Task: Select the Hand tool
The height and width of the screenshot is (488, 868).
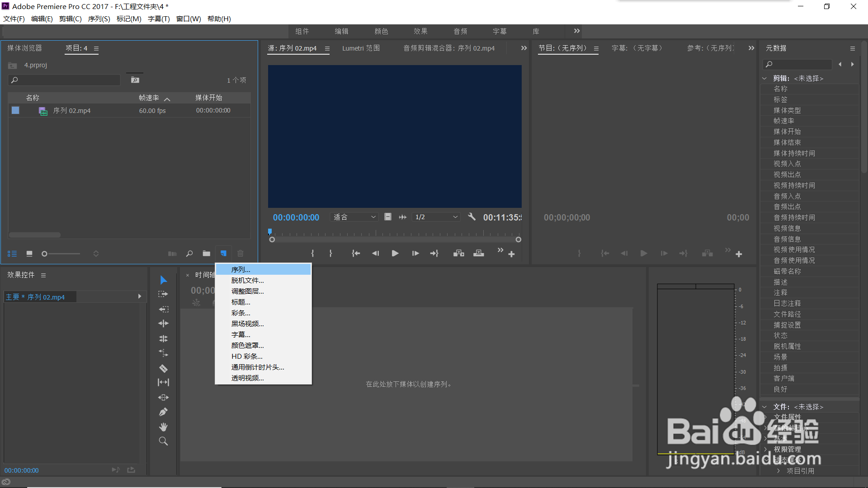Action: [x=163, y=427]
